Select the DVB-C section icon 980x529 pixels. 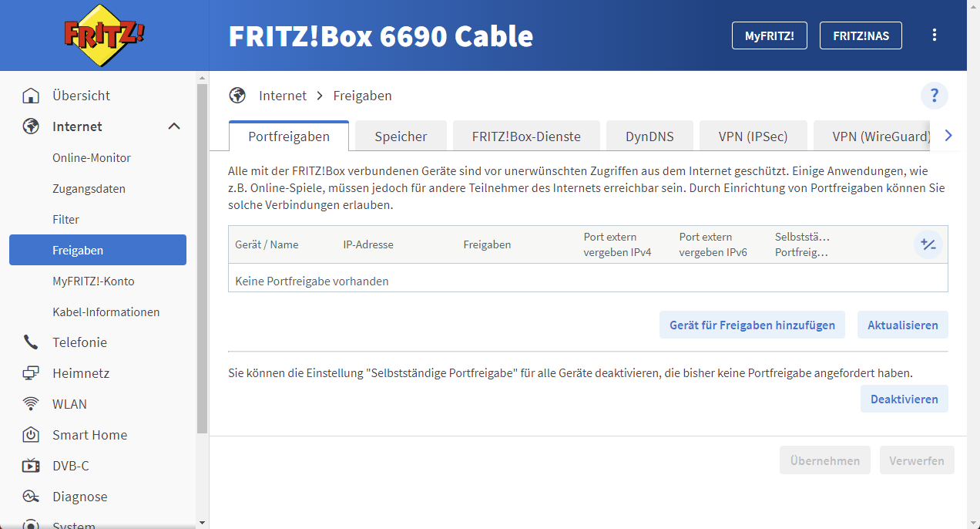click(x=30, y=465)
